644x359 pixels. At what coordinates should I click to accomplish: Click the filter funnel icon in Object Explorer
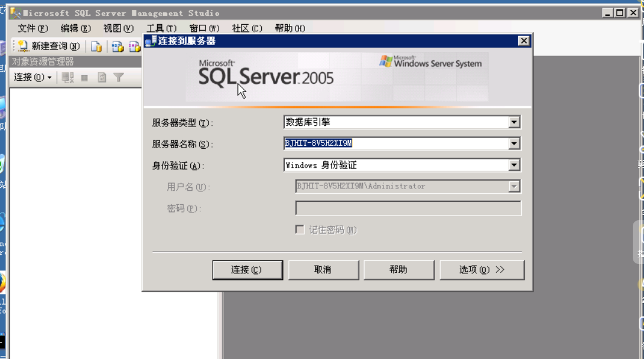[118, 77]
